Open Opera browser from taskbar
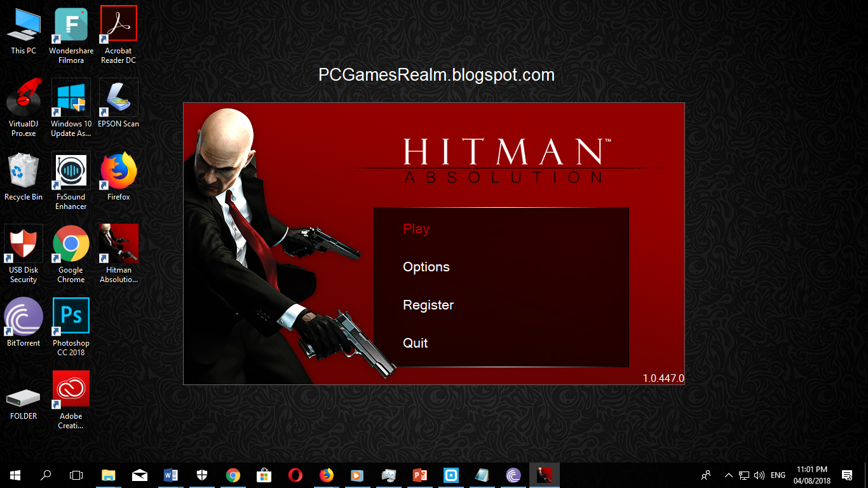 tap(295, 475)
